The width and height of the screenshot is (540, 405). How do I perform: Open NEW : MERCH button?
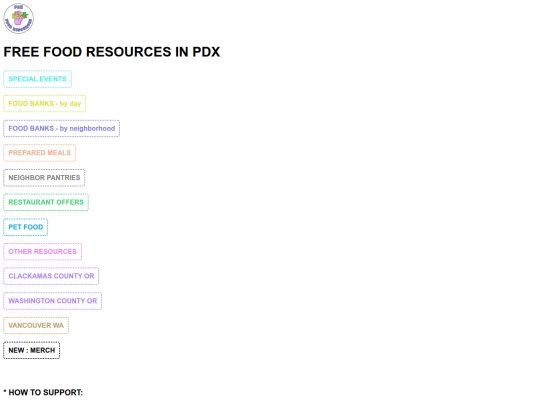click(32, 350)
